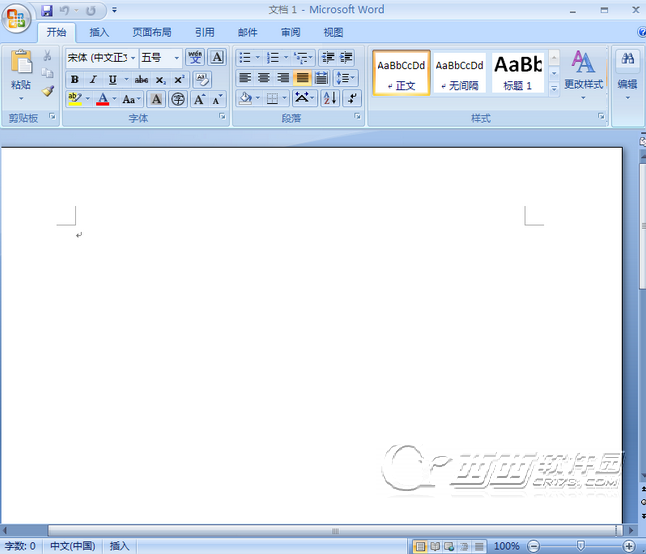Click the Cut scissors icon
This screenshot has width=646, height=554.
click(x=47, y=55)
